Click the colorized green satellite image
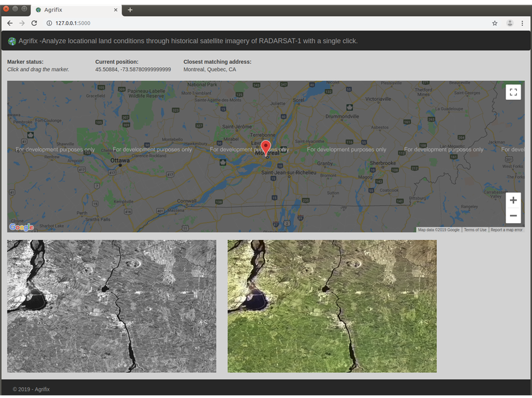The image size is (532, 398). click(x=332, y=306)
